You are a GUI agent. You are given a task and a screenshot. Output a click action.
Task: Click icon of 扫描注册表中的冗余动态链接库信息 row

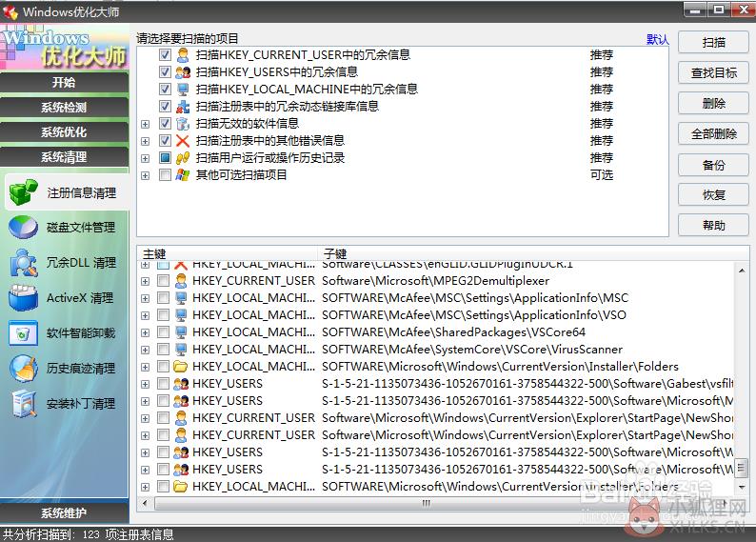coord(182,107)
